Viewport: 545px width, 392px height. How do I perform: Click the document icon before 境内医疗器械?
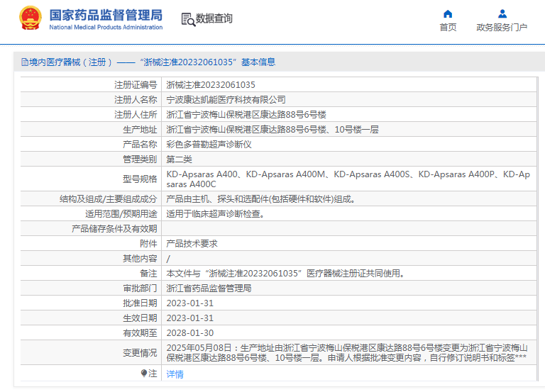(25, 62)
